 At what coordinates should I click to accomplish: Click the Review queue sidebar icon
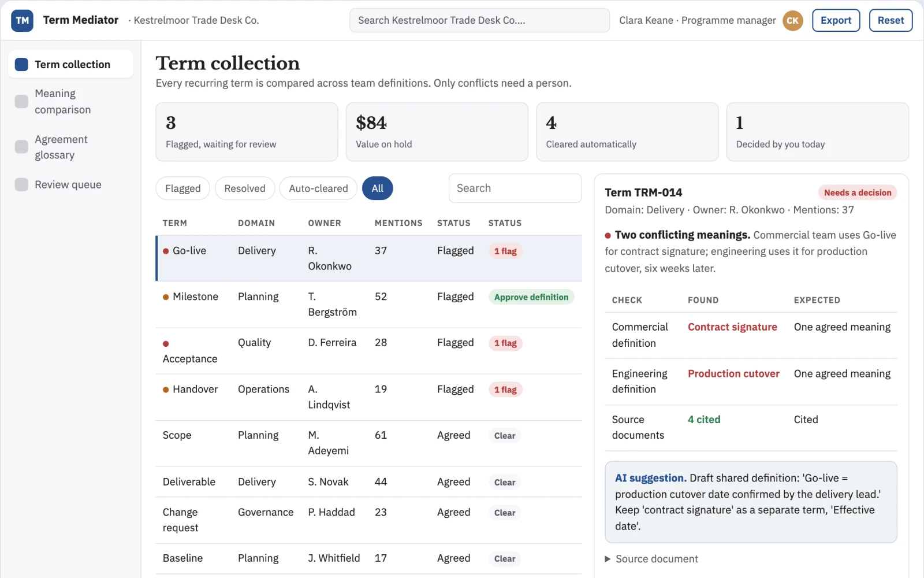(x=21, y=184)
